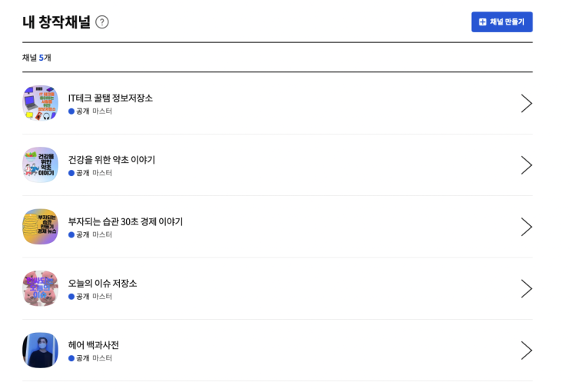The width and height of the screenshot is (571, 392).
Task: Open the 헤어 백과사전 title link
Action: point(93,345)
